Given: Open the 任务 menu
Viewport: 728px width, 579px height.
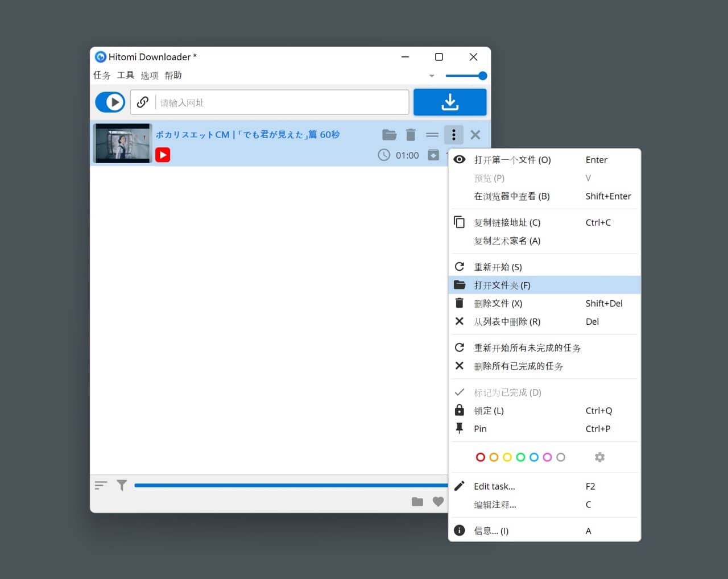Looking at the screenshot, I should (102, 75).
